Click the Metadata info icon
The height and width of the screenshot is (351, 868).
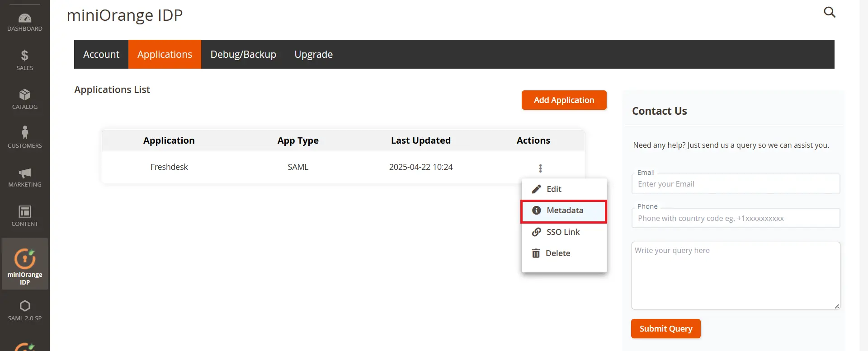pos(536,210)
